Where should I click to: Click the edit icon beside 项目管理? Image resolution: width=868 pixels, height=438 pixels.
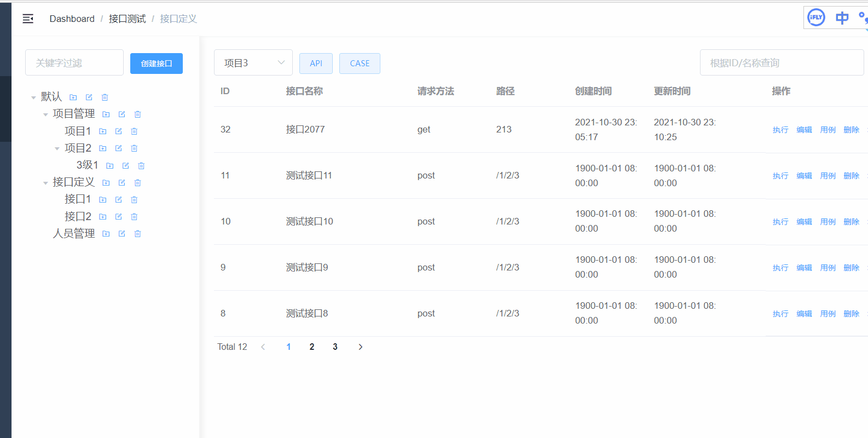point(122,114)
